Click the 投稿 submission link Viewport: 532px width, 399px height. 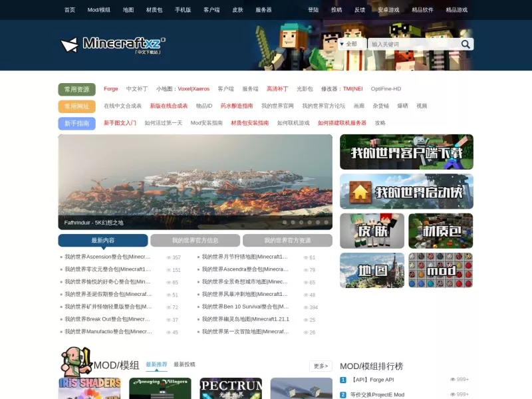(336, 10)
